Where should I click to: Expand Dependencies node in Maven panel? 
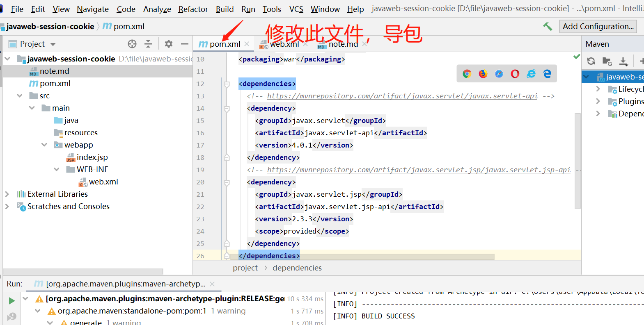[598, 114]
